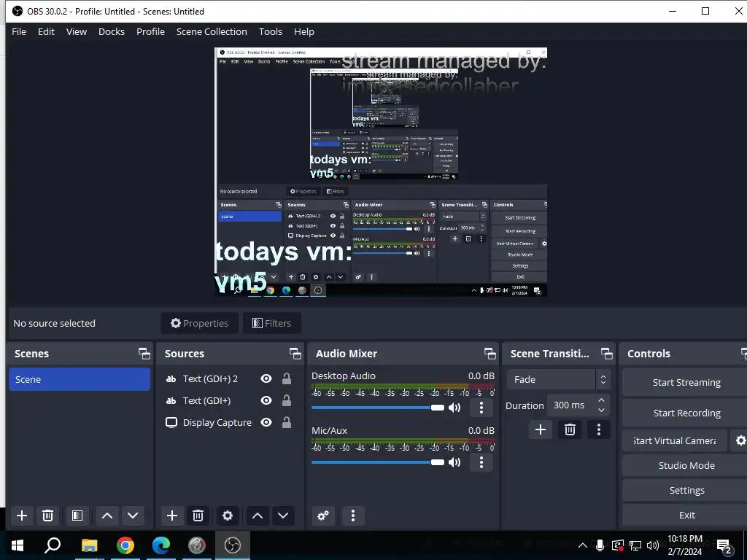Open source Filters button above docks
This screenshot has width=747, height=560.
tap(271, 323)
